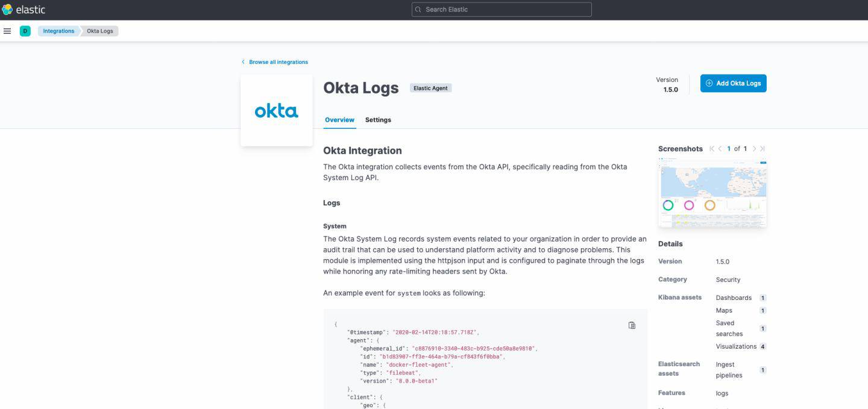Click the Elastic logo icon
868x409 pixels.
[x=7, y=10]
